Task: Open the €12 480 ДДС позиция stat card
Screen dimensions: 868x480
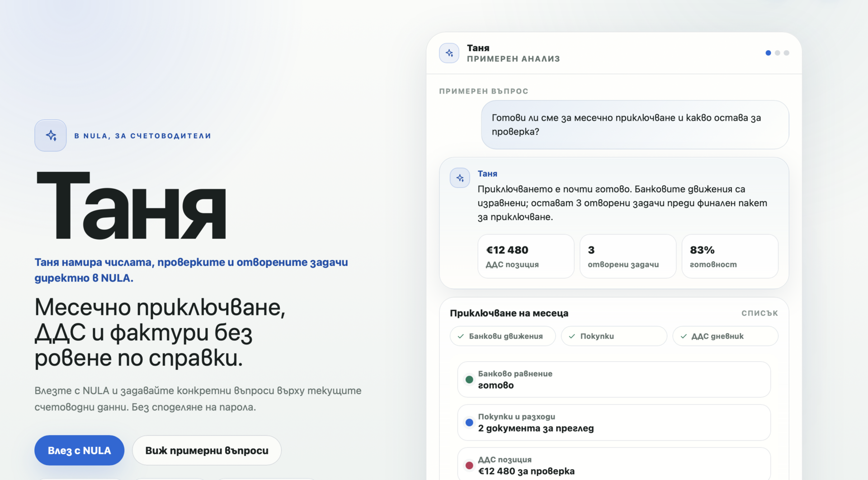Action: [526, 256]
